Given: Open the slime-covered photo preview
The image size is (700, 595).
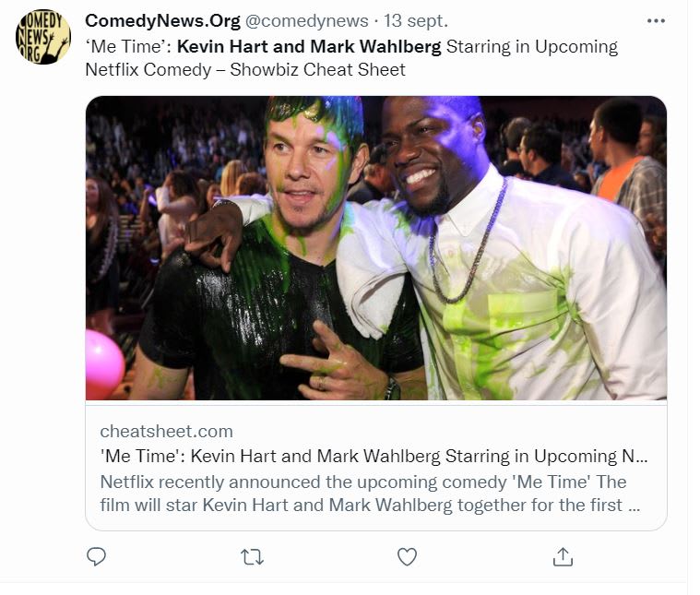Looking at the screenshot, I should [x=376, y=247].
